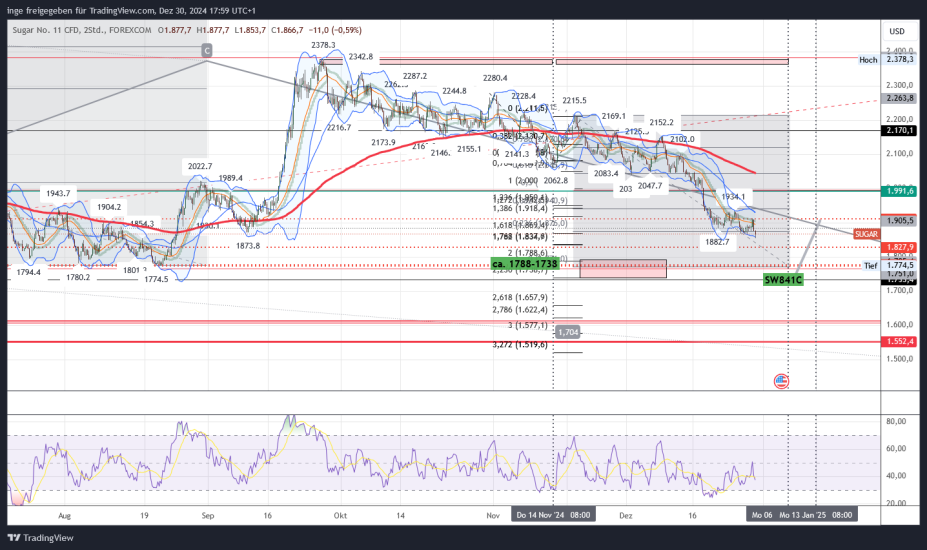Click the Mo 13 Jan '25 08:00 time label
This screenshot has width=927, height=550.
click(817, 514)
